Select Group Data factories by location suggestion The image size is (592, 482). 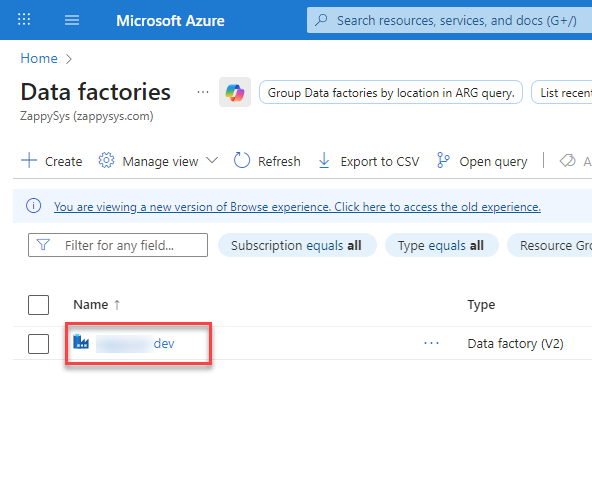391,92
